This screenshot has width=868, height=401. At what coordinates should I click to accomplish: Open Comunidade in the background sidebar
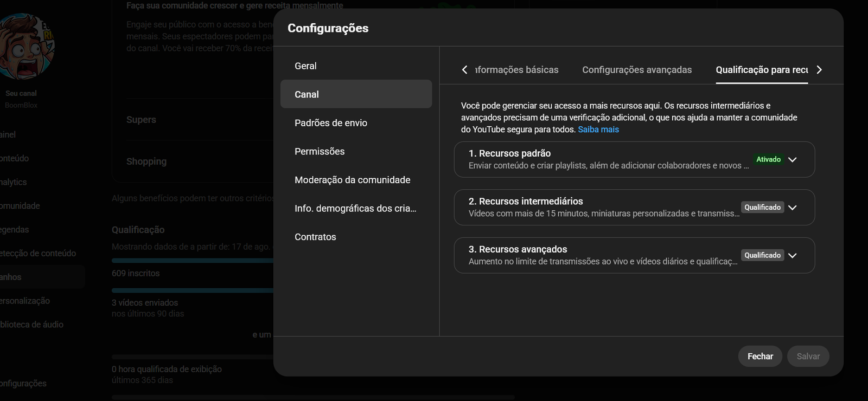pyautogui.click(x=20, y=206)
